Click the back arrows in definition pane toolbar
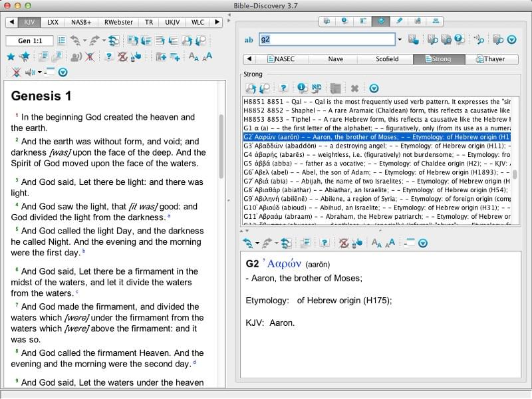Screen dimensions: 532x399 point(248,243)
